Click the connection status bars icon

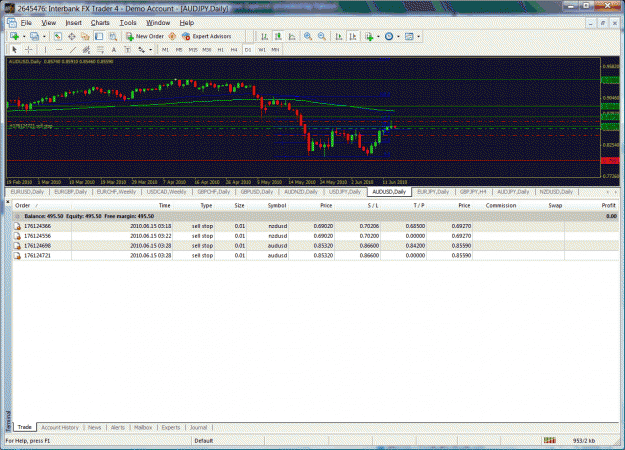pos(550,440)
